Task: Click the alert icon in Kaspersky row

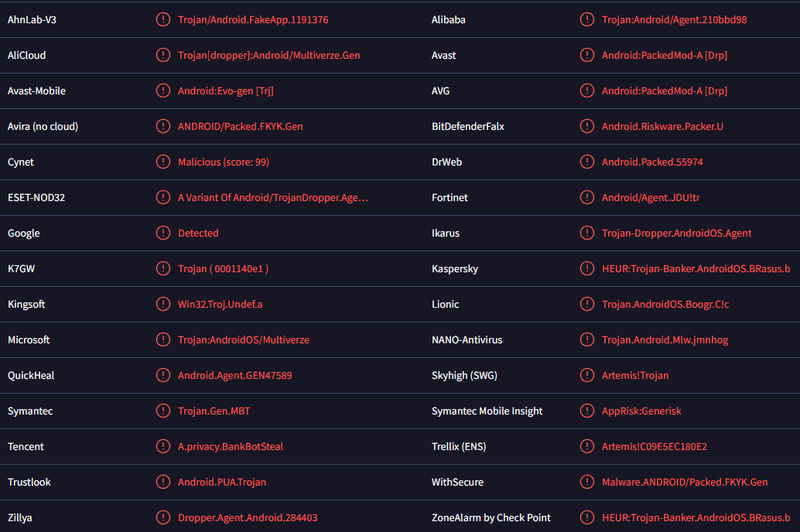Action: (x=587, y=269)
